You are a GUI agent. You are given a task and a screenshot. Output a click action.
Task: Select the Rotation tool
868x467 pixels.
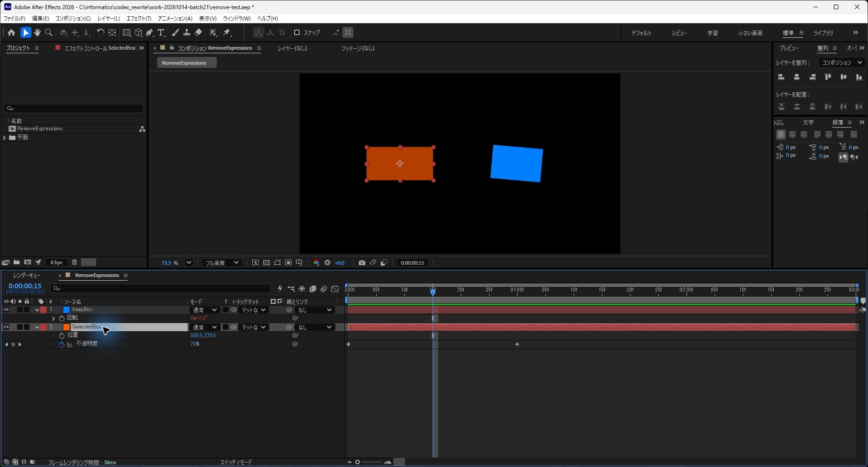(100, 32)
